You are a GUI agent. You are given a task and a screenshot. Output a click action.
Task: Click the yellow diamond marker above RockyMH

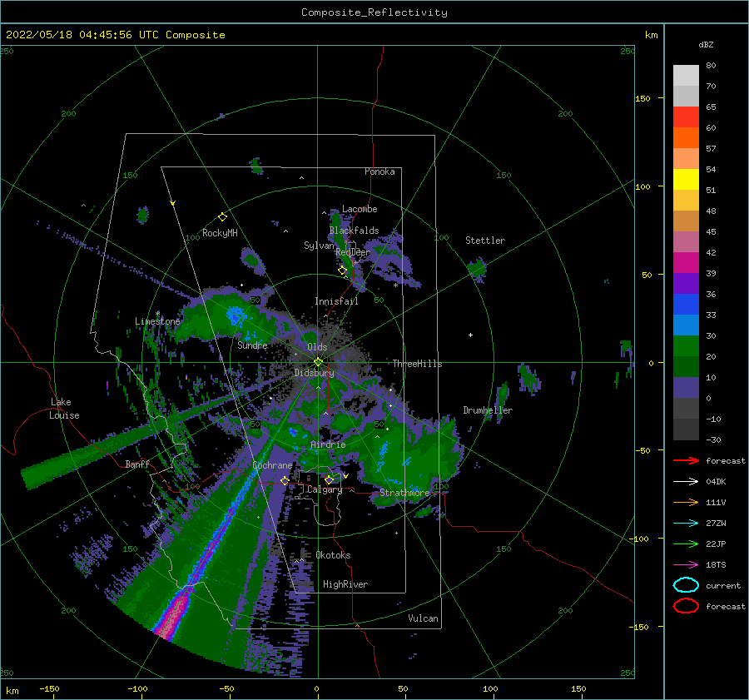pyautogui.click(x=222, y=217)
